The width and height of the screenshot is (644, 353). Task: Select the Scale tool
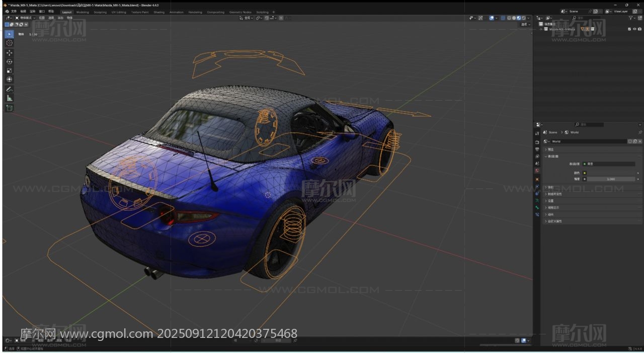[x=9, y=71]
